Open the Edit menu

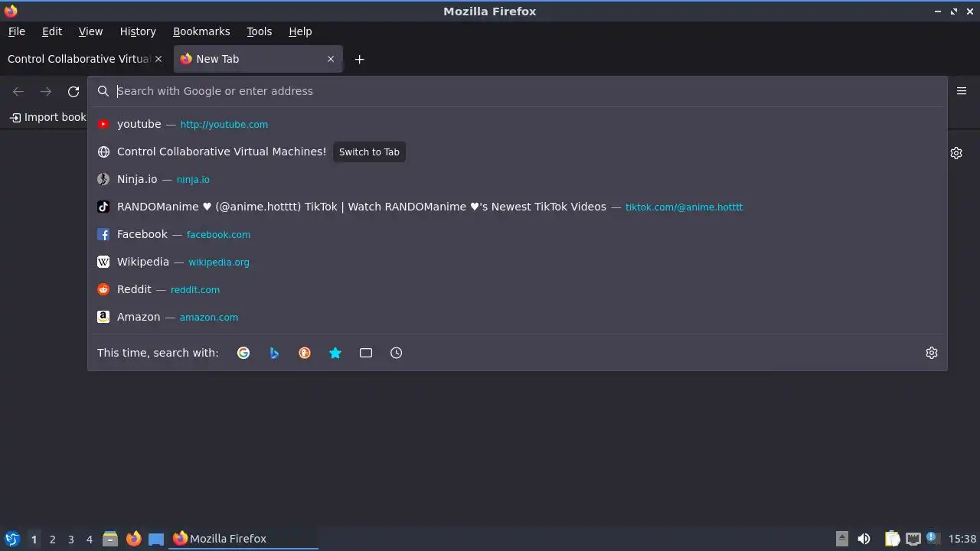pos(52,31)
